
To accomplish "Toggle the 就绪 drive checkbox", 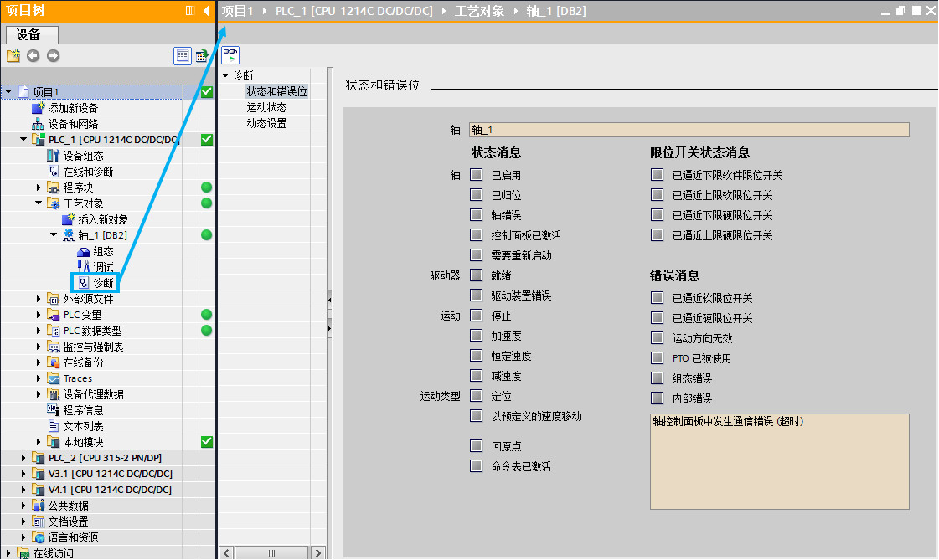I will [x=476, y=275].
